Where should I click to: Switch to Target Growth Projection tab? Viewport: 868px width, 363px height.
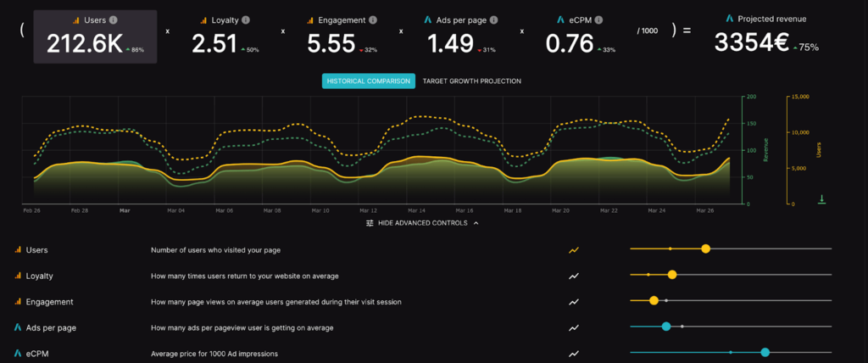point(471,81)
